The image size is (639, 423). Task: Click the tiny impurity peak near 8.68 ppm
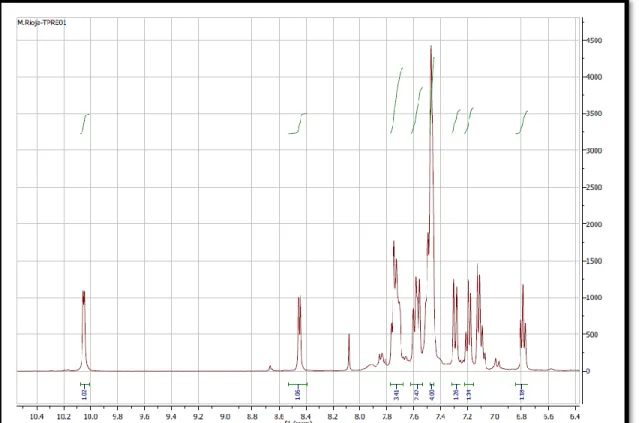pos(270,367)
